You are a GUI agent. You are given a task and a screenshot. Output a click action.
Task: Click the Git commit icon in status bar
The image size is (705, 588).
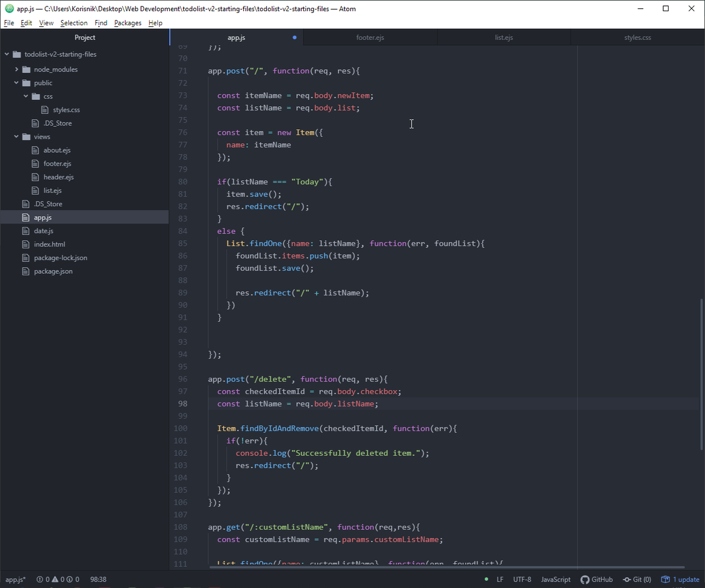(x=627, y=579)
